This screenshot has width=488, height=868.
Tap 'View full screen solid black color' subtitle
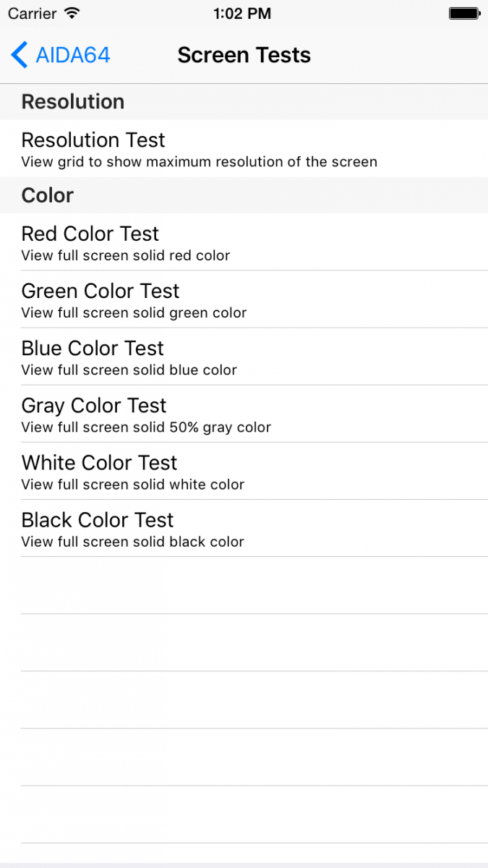click(x=133, y=542)
